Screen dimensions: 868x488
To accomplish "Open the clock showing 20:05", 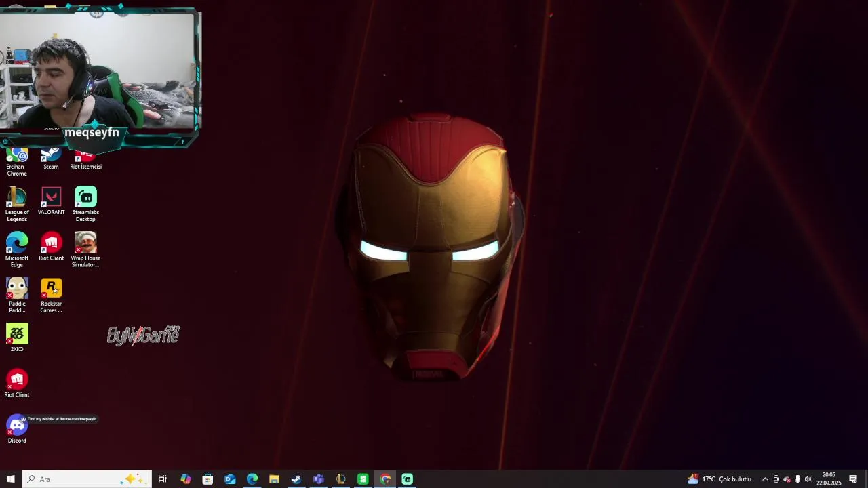I will click(x=829, y=479).
